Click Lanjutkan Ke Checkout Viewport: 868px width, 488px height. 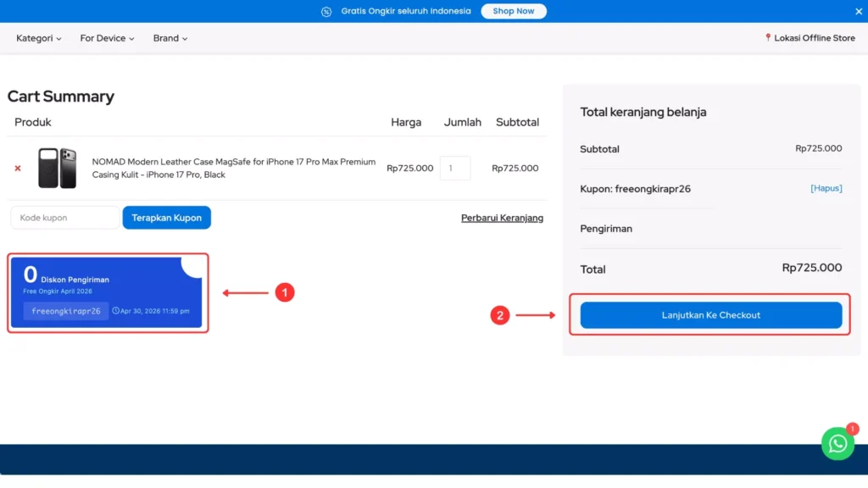click(710, 313)
